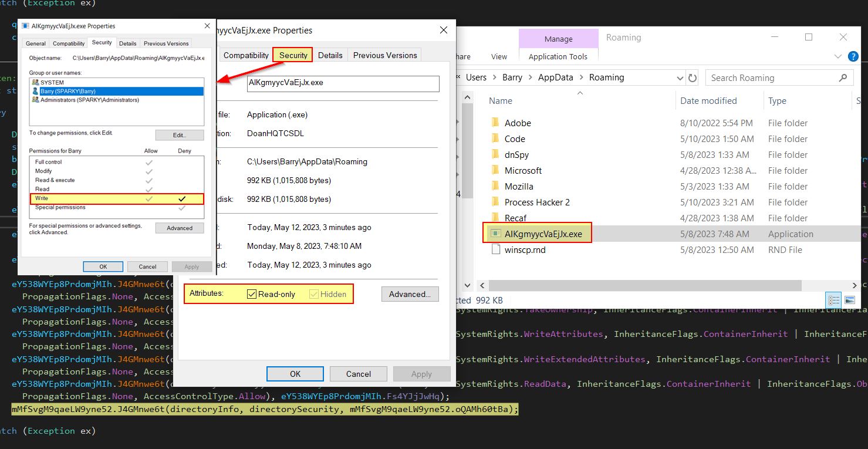Viewport: 868px width, 449px height.
Task: Click the Administrators group icon in Security list
Action: pos(36,100)
